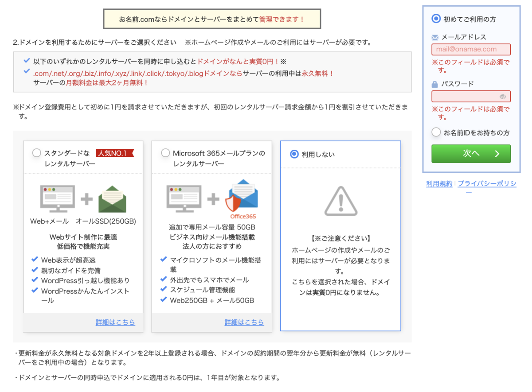Click checkmark beside 外出先でもスマホでメール
The width and height of the screenshot is (532, 392).
(x=164, y=279)
